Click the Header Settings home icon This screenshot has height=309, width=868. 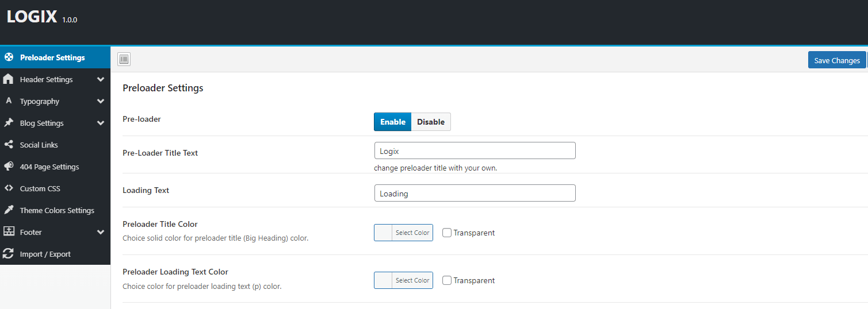(x=9, y=79)
